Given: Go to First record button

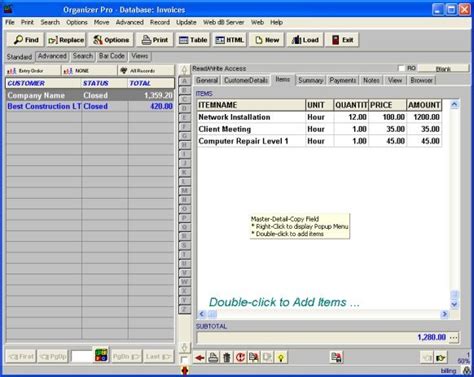Looking at the screenshot, I should 21,357.
